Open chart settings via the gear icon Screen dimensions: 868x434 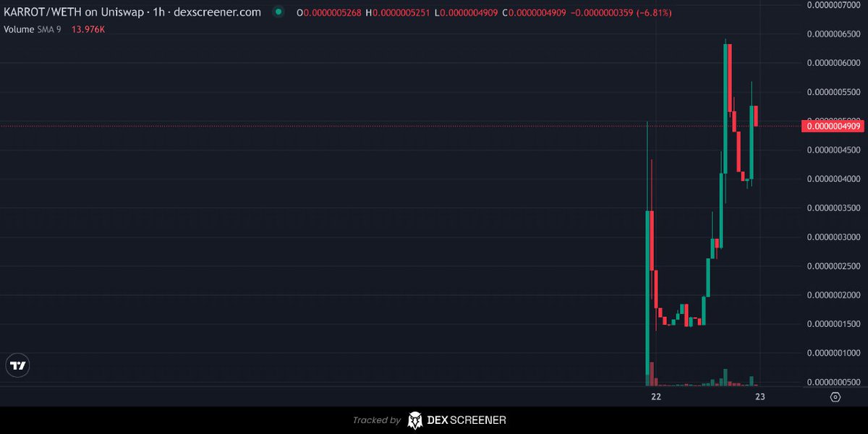coord(834,396)
